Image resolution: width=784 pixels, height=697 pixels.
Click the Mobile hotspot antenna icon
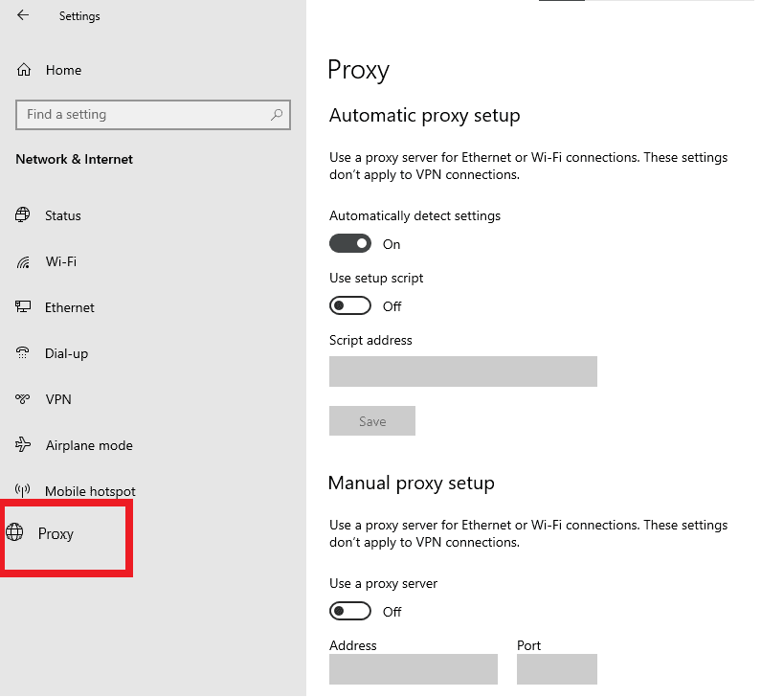[x=23, y=491]
